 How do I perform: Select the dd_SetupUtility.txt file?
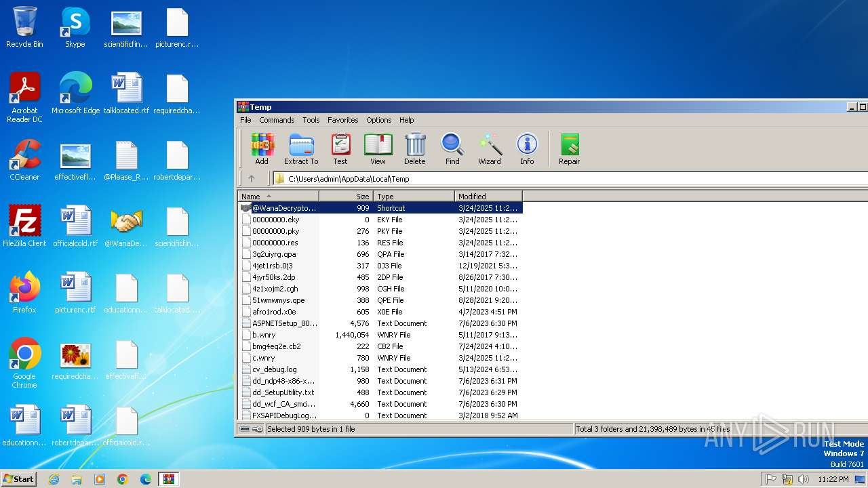[x=380, y=392]
